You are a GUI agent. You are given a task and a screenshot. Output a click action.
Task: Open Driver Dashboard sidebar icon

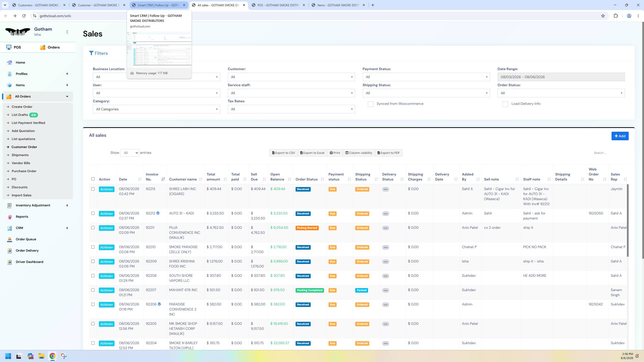10,262
